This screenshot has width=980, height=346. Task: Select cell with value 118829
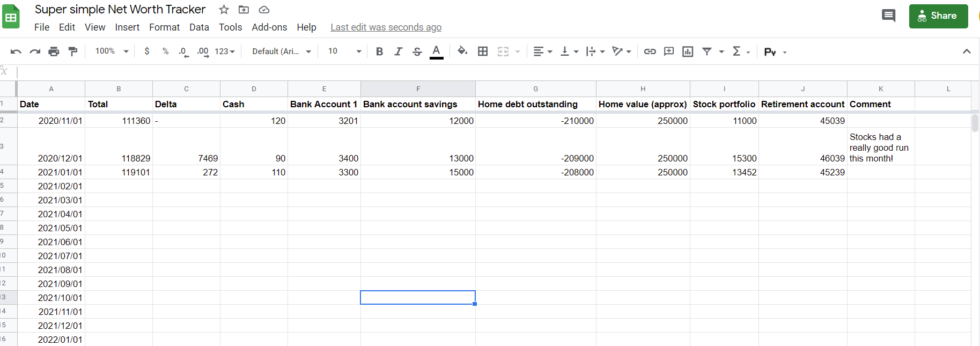click(119, 146)
